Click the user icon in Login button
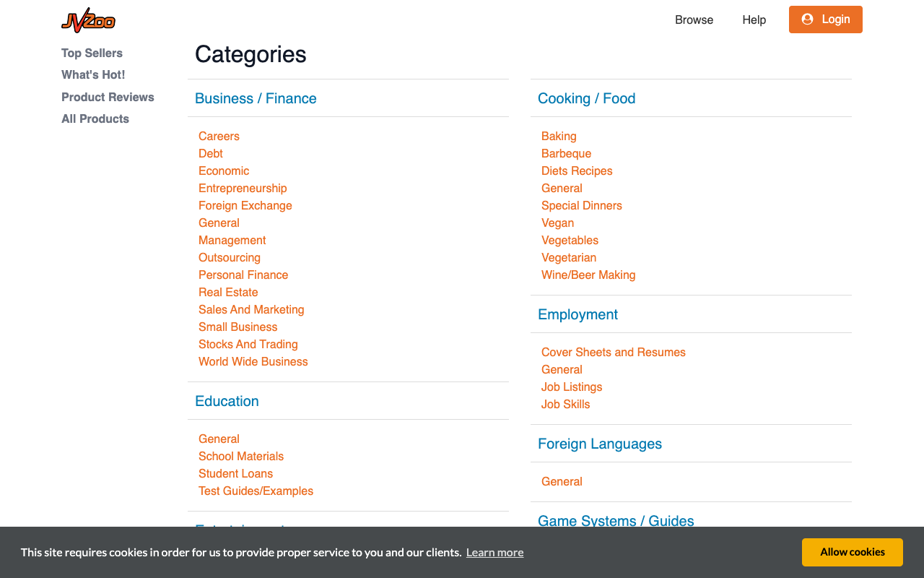Screen dimensions: 924x578 [x=807, y=20]
